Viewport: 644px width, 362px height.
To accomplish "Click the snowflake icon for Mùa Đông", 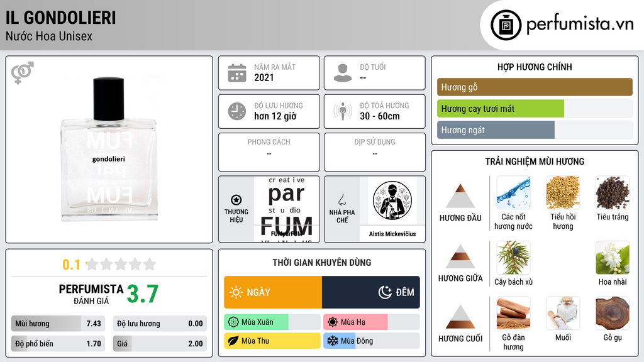I will [332, 341].
